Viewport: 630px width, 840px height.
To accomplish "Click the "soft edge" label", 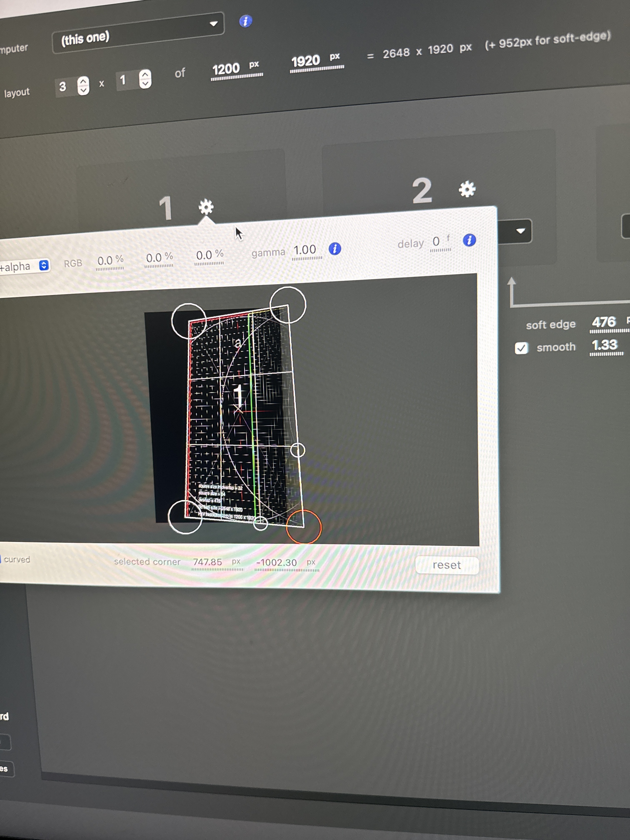I will click(x=550, y=325).
